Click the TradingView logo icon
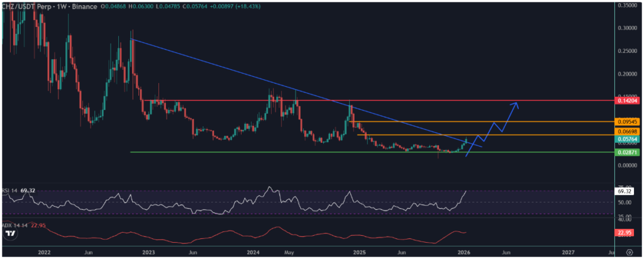644x259 pixels. coord(10,233)
